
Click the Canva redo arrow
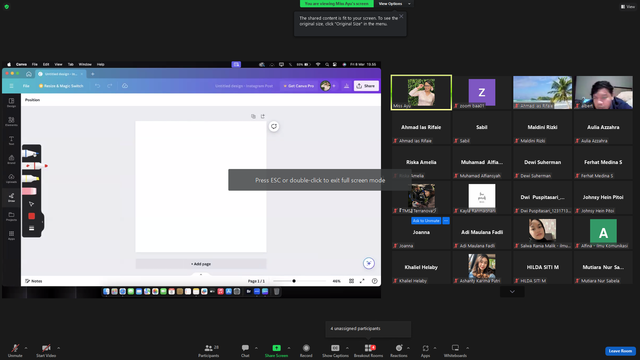(x=109, y=86)
